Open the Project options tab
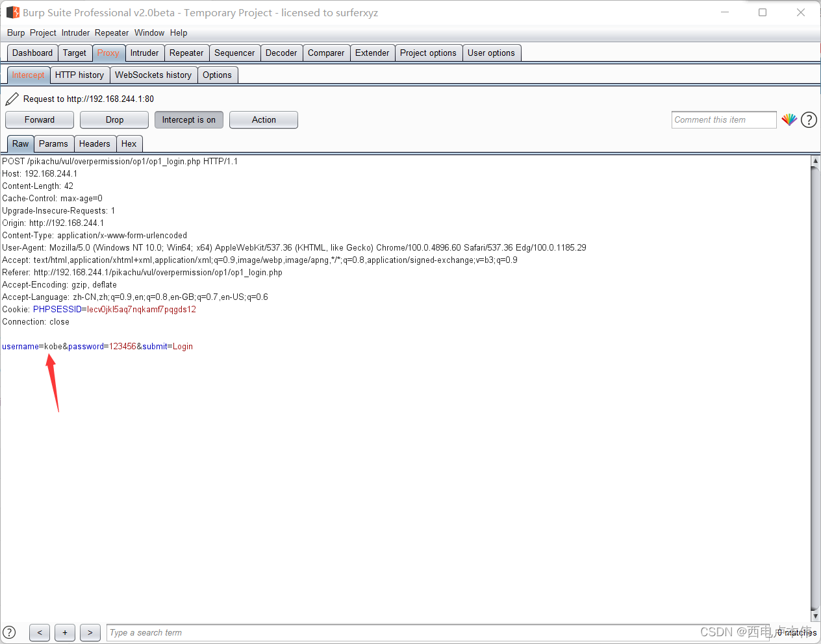This screenshot has height=644, width=821. click(x=428, y=53)
